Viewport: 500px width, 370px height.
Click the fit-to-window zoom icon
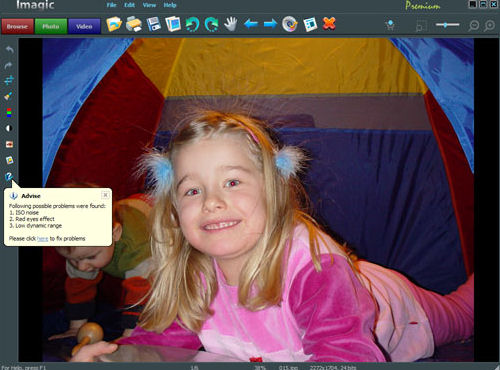[x=421, y=26]
